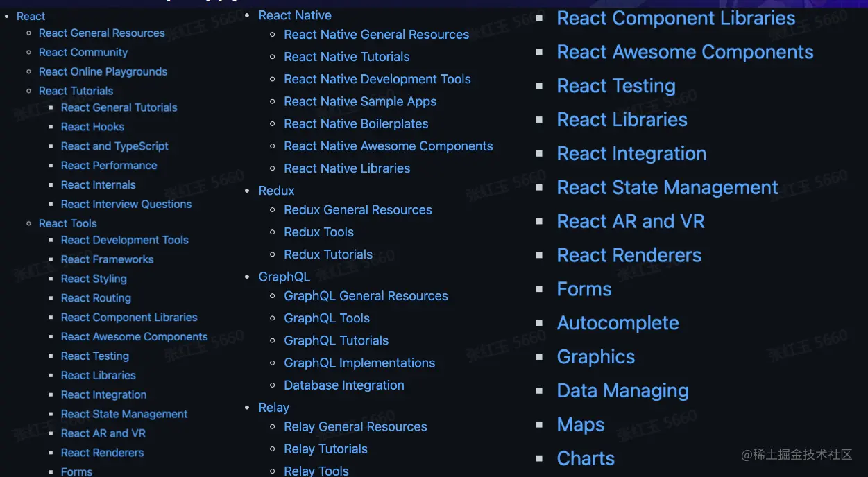Screen dimensions: 868x477
Task: Open the Data Managing link
Action: point(623,391)
